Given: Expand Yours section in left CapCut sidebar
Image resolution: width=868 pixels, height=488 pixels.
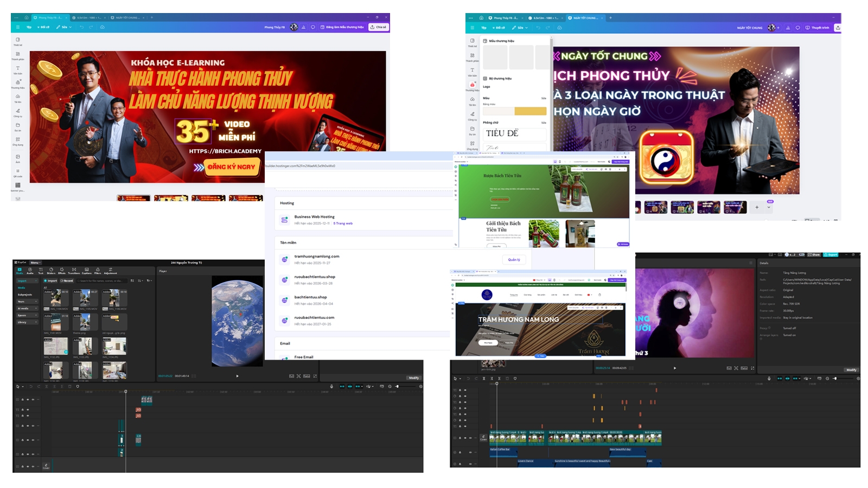Looking at the screenshot, I should [x=27, y=301].
